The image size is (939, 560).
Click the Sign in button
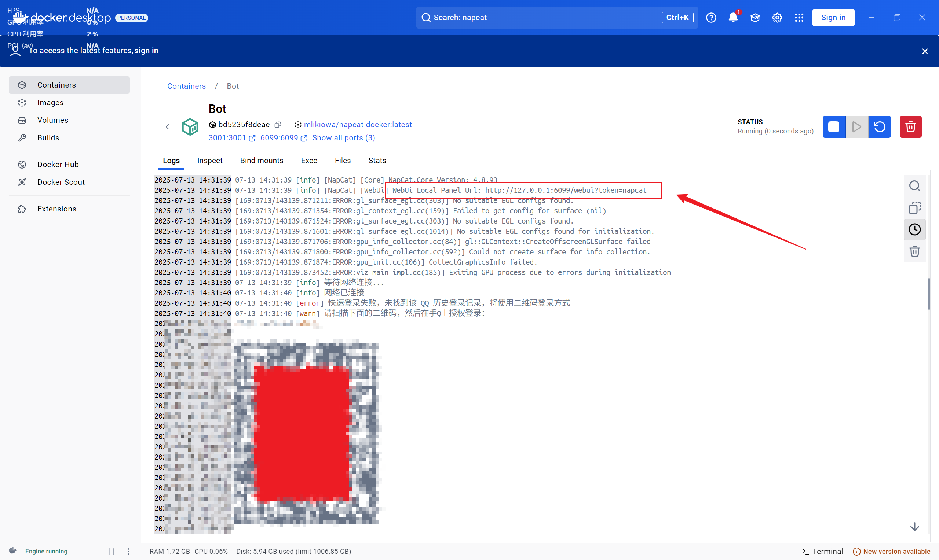(x=833, y=17)
